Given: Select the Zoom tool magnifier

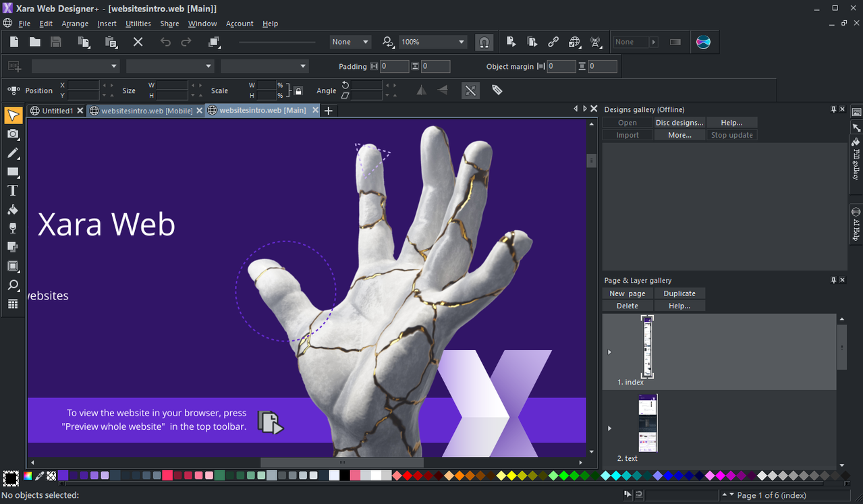Looking at the screenshot, I should 13,285.
